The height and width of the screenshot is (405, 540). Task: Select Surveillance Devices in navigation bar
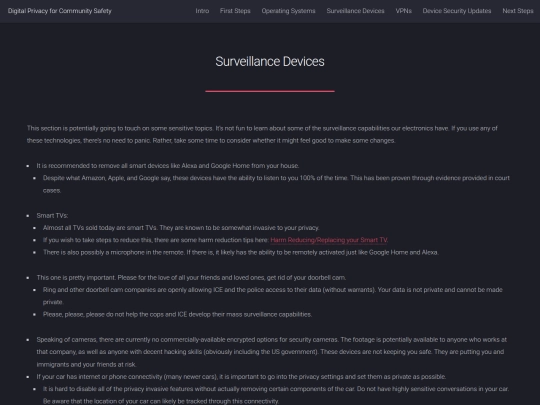click(x=355, y=11)
